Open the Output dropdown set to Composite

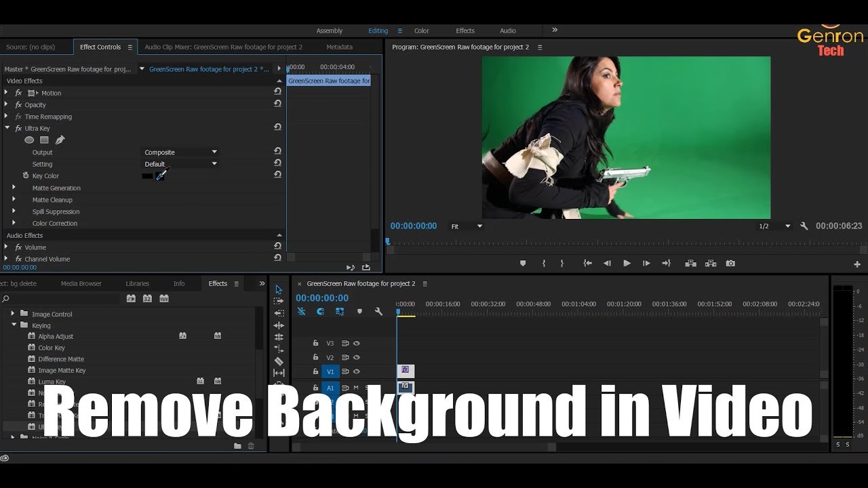[180, 152]
